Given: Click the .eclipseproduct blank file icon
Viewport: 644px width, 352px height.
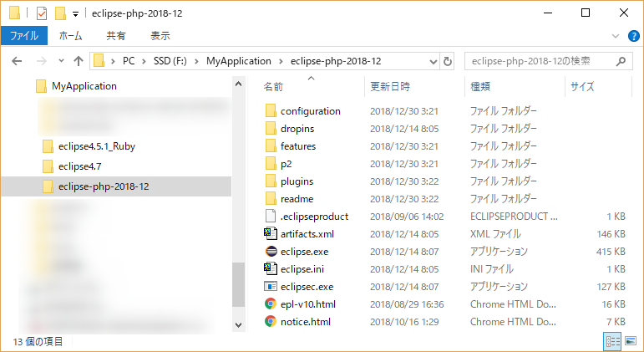Looking at the screenshot, I should (x=271, y=217).
